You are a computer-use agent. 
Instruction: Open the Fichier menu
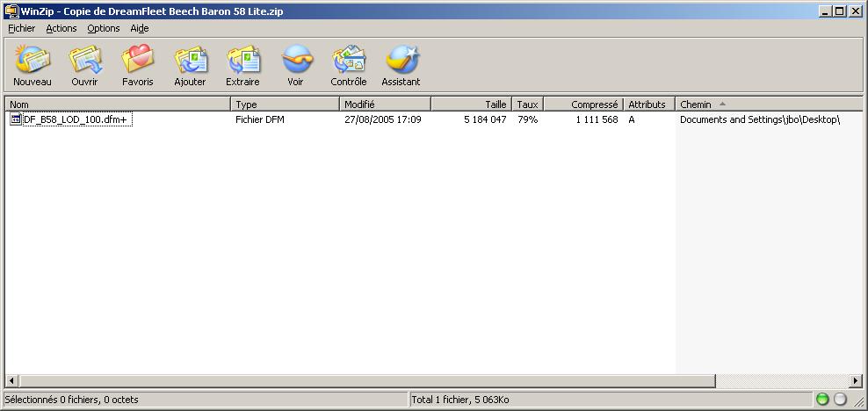point(22,28)
